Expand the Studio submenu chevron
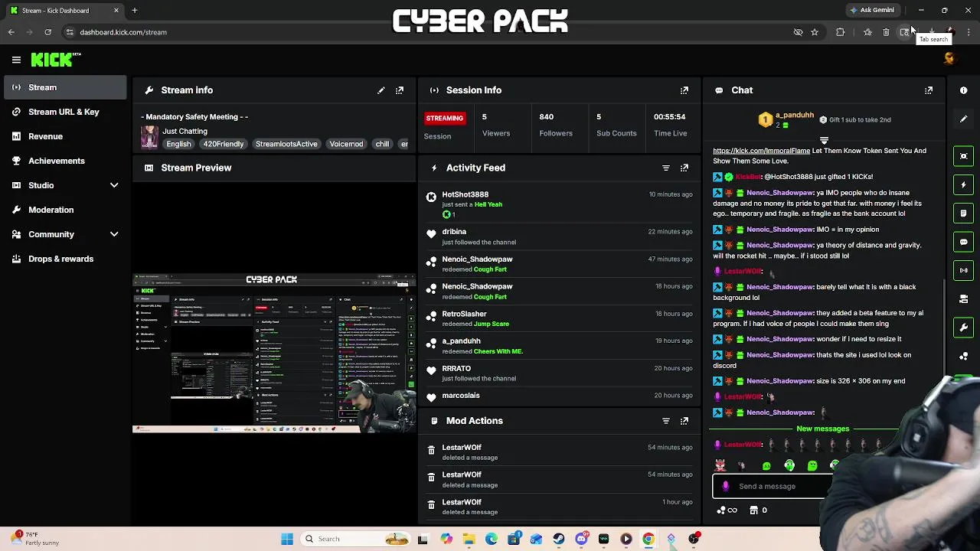Image resolution: width=980 pixels, height=551 pixels. point(114,185)
